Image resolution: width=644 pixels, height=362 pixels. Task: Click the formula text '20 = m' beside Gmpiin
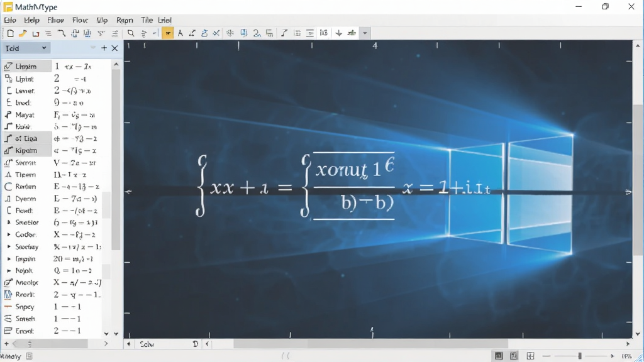[x=73, y=259]
